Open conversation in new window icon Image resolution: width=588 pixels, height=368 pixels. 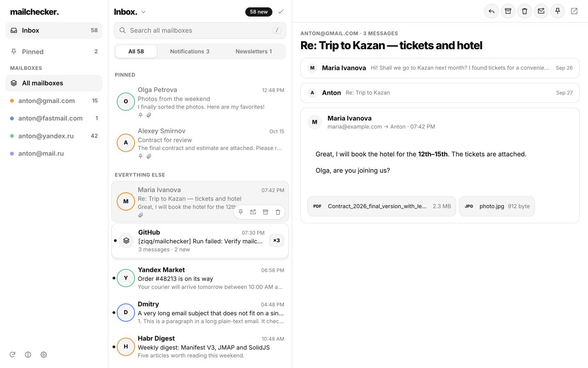click(574, 11)
